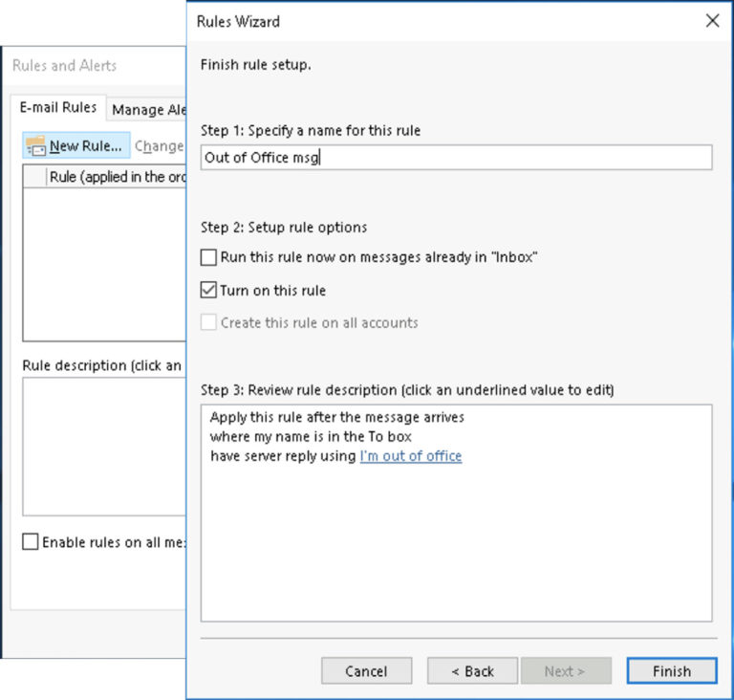The height and width of the screenshot is (700, 734).
Task: Click 'Apply this rule after the message arrives'
Action: click(337, 417)
